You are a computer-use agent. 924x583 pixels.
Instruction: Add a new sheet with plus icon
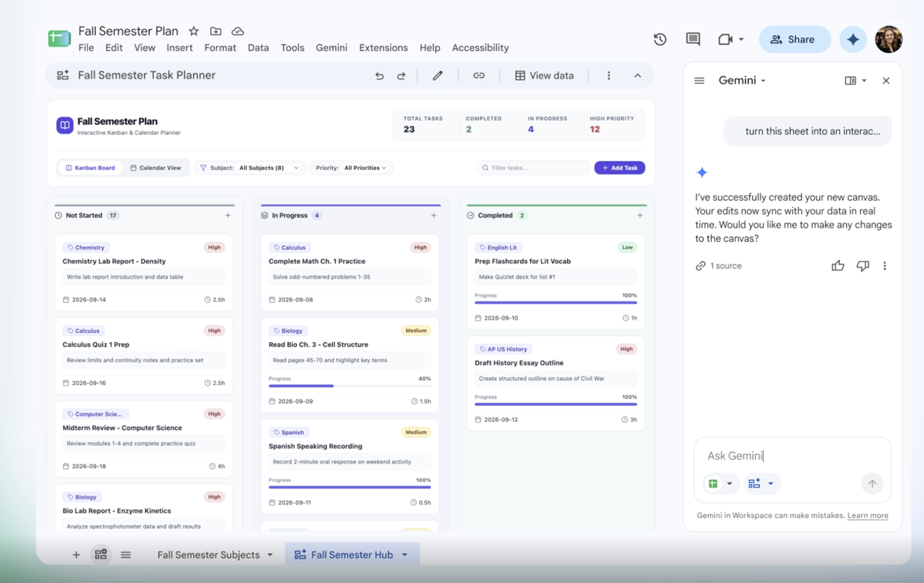click(76, 555)
